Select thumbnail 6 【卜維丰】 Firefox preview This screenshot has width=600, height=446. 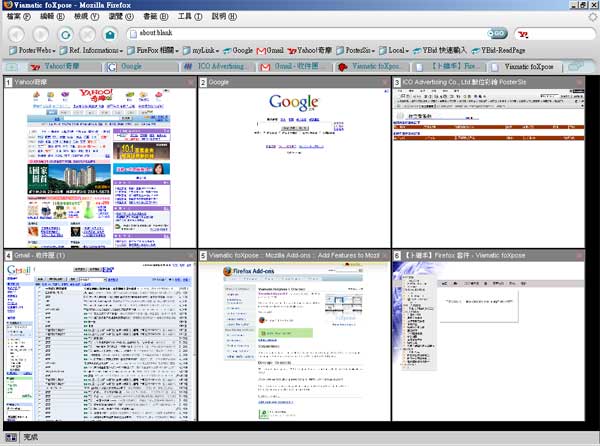(489, 341)
